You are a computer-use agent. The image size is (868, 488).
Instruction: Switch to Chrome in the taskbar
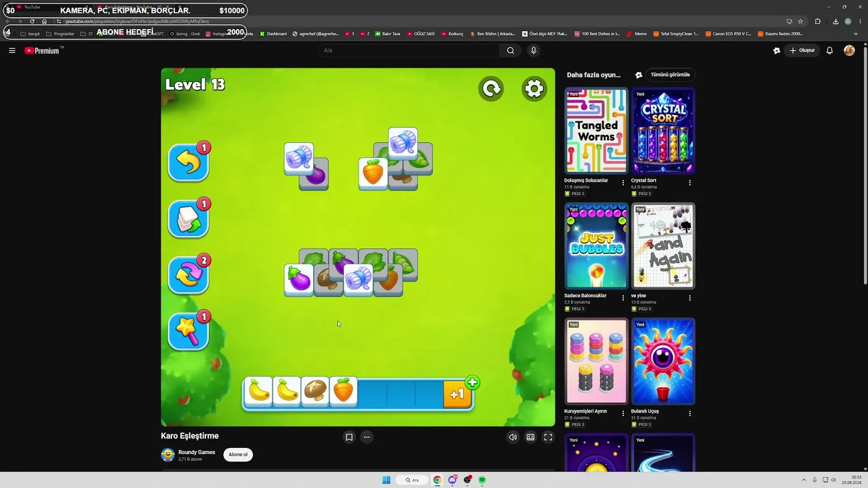tap(437, 480)
